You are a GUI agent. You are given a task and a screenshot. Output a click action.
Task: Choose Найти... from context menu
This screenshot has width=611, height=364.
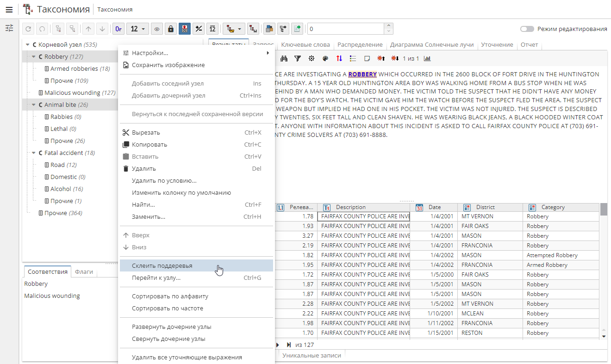coord(196,205)
